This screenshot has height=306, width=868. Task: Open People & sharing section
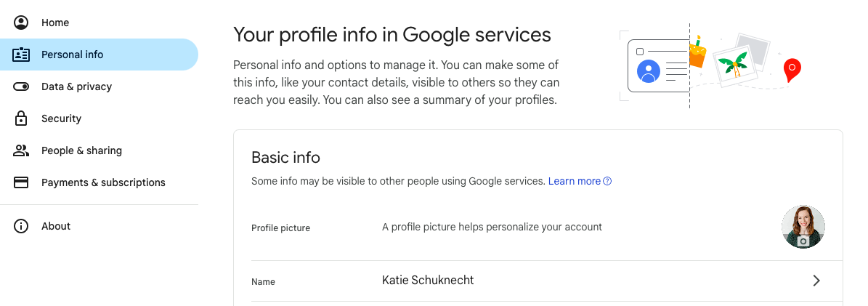(81, 150)
